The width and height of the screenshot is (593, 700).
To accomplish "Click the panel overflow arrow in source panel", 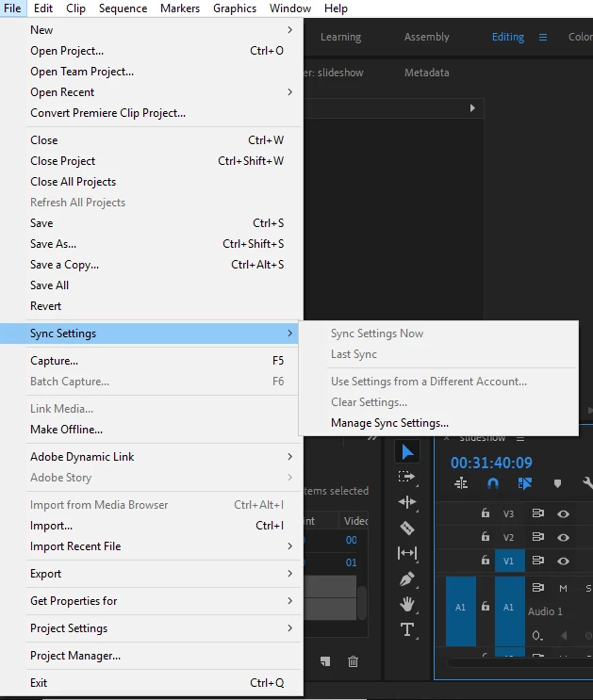I will 472,108.
